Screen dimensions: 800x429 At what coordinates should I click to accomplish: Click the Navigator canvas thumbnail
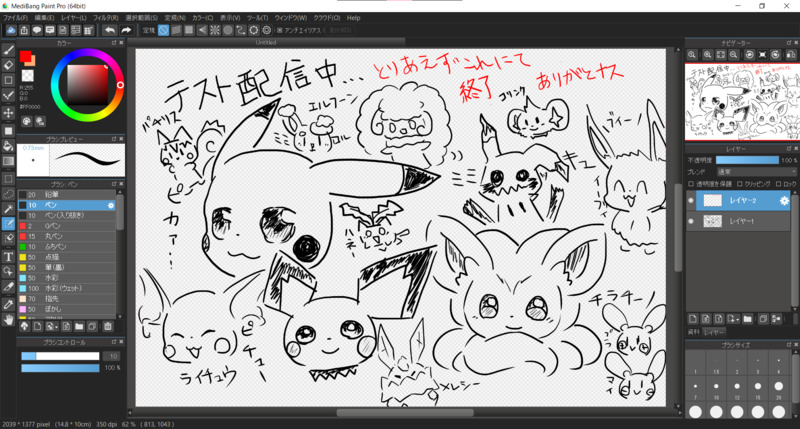[742, 102]
